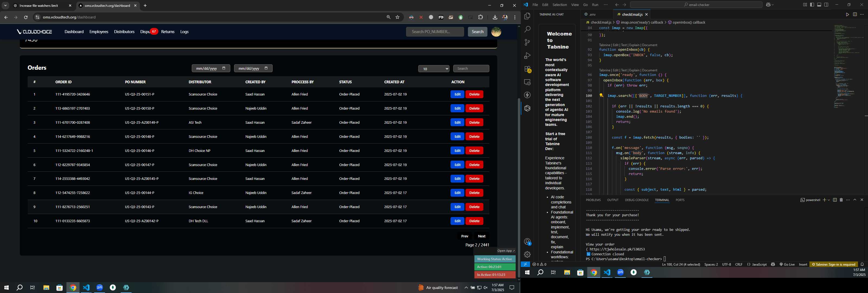This screenshot has width=868, height=293.
Task: Open Explorer in VS Code activity bar
Action: [527, 16]
